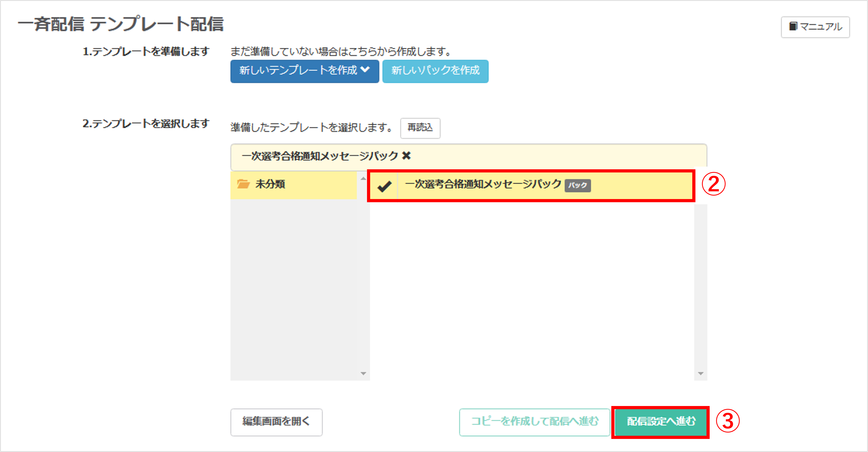Image resolution: width=868 pixels, height=452 pixels.
Task: Toggle checkmark for 一次選考合格通知メッセージパック
Action: coord(384,186)
